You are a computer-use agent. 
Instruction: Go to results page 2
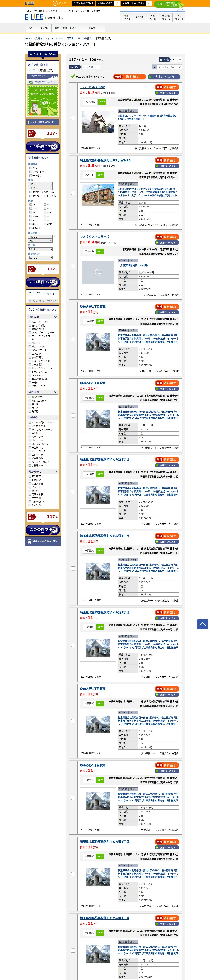tap(159, 67)
